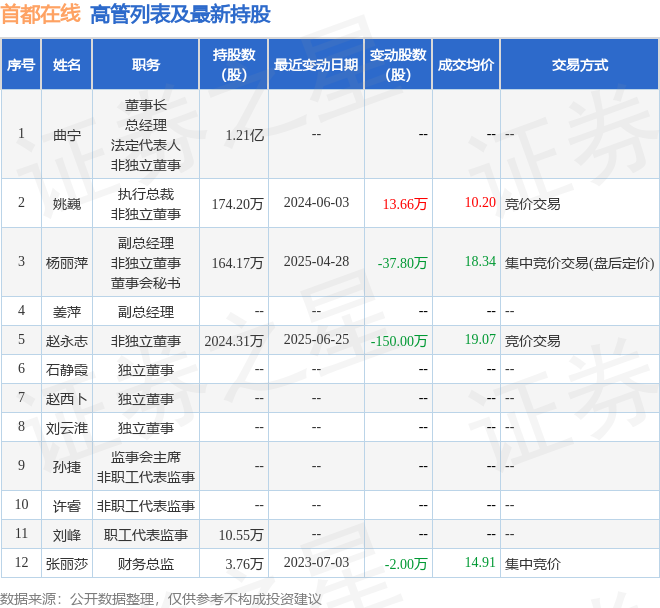Click the name 孙捷
The image size is (660, 608).
67,467
